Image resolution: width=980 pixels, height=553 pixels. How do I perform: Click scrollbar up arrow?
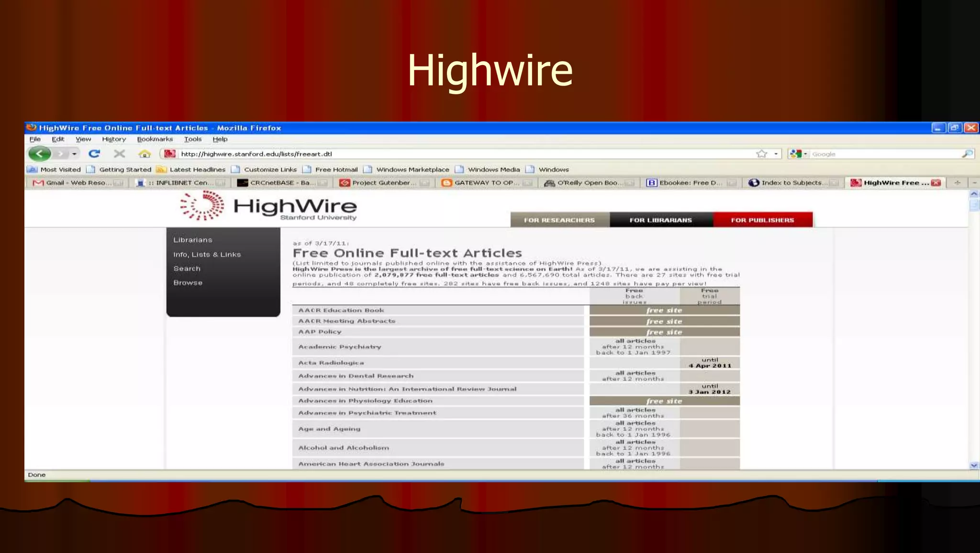point(974,194)
